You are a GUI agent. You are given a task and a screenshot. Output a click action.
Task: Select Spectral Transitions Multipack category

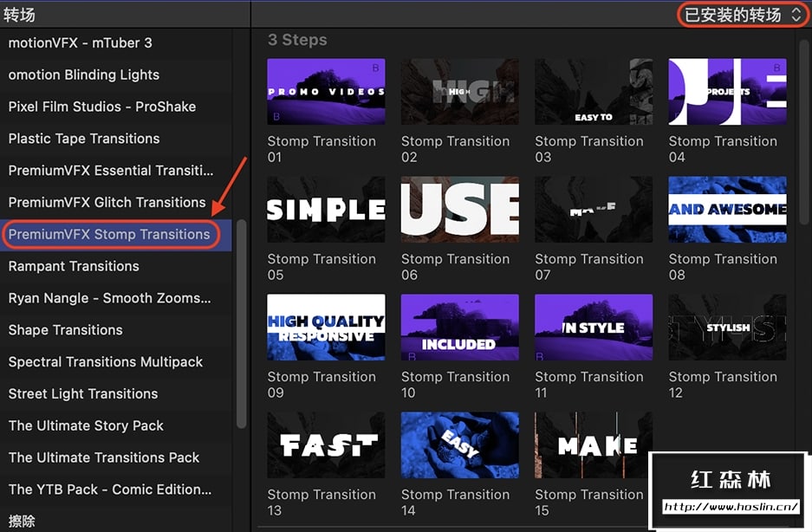(116, 362)
